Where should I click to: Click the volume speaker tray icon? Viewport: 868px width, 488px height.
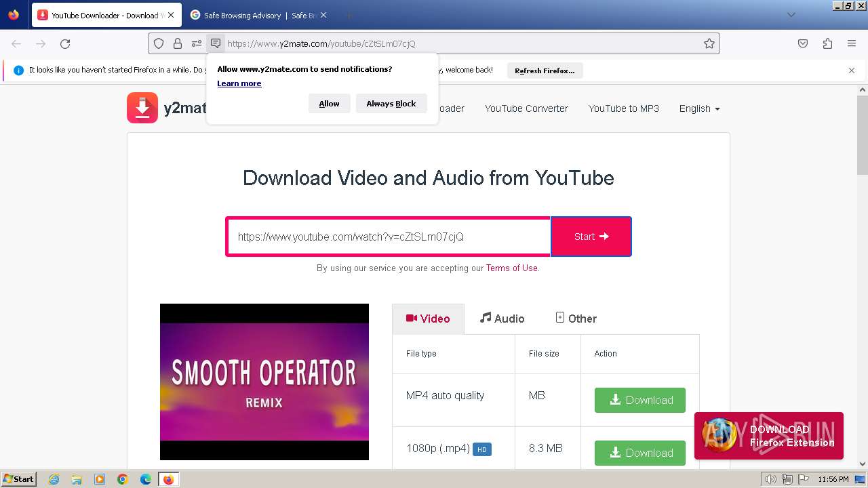pos(770,479)
